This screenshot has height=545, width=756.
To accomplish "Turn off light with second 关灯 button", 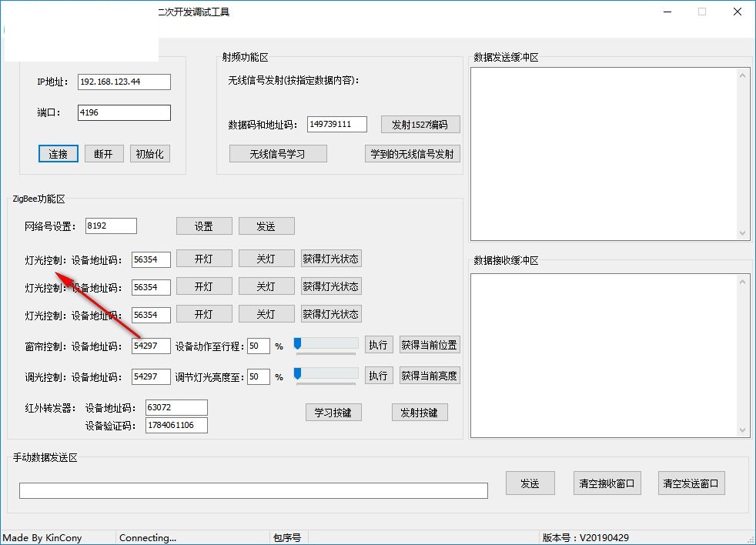I will [x=266, y=286].
